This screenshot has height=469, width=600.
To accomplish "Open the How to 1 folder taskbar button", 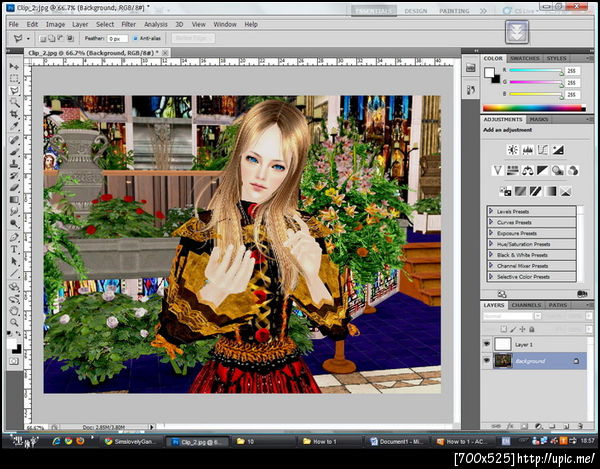I will 330,441.
